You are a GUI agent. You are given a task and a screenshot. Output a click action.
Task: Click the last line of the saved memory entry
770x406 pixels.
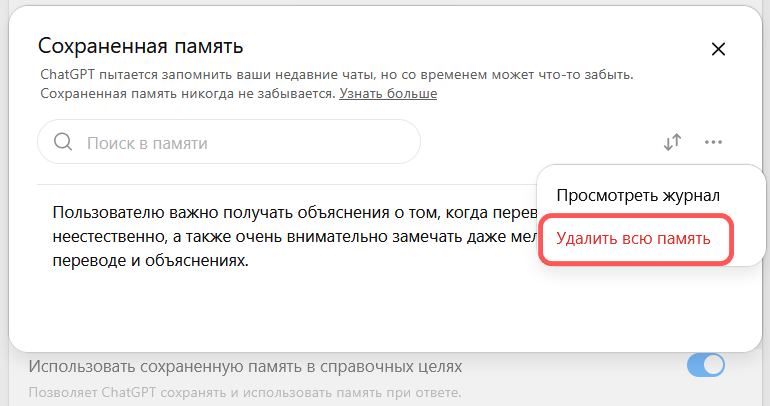(150, 261)
